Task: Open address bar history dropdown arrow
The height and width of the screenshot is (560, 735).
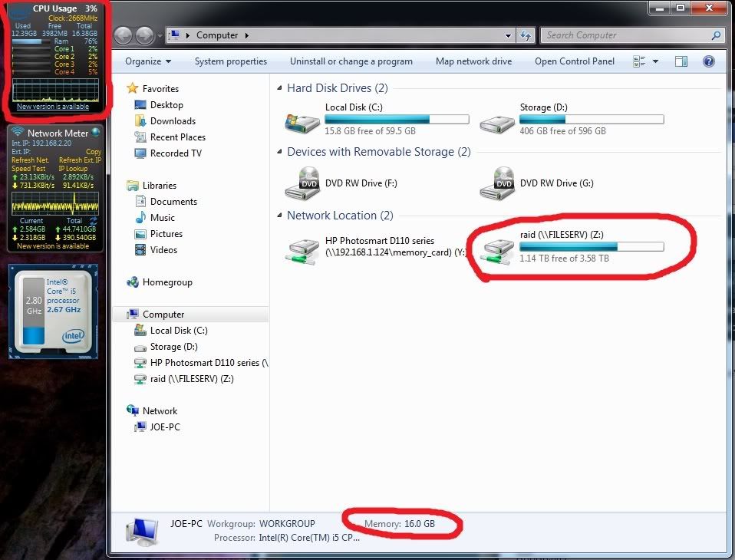Action: point(508,35)
